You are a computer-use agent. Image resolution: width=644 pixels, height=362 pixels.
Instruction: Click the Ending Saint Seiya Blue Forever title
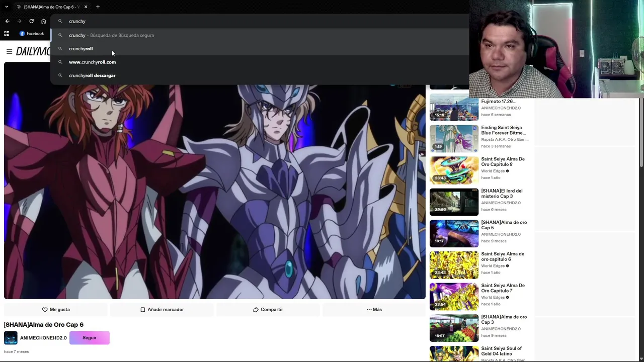(504, 130)
